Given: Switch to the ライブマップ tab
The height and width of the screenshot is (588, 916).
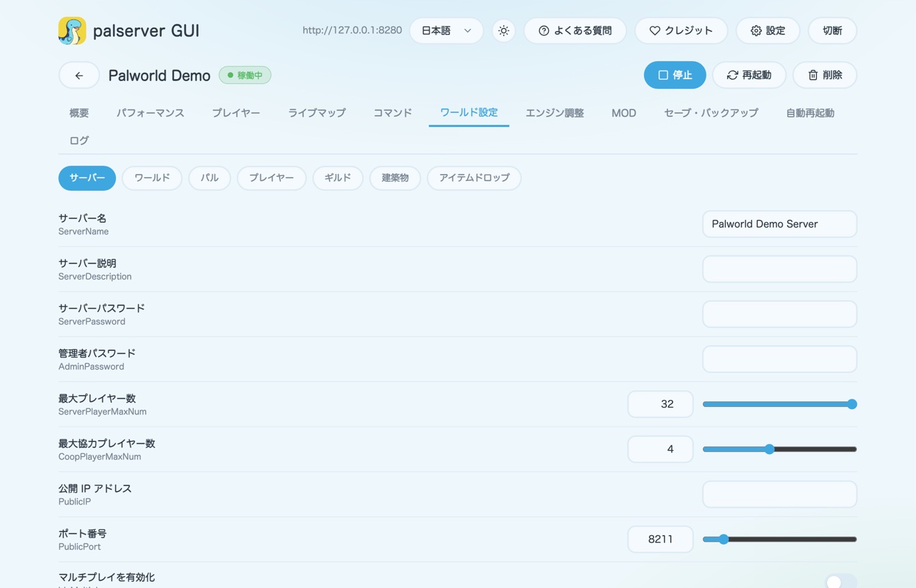Looking at the screenshot, I should (316, 112).
